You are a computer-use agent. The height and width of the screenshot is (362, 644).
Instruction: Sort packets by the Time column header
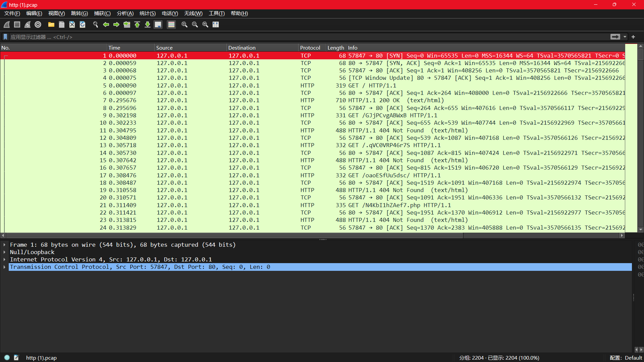coord(131,48)
